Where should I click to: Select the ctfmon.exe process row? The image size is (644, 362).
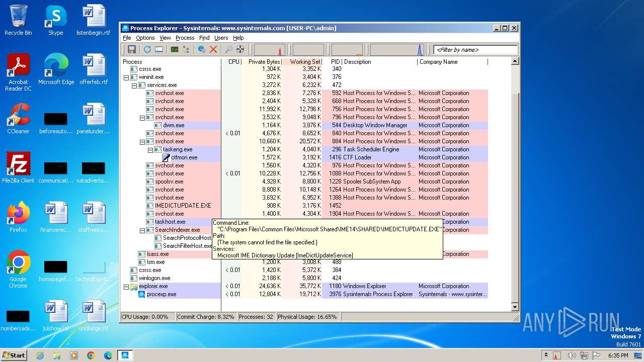click(304, 157)
